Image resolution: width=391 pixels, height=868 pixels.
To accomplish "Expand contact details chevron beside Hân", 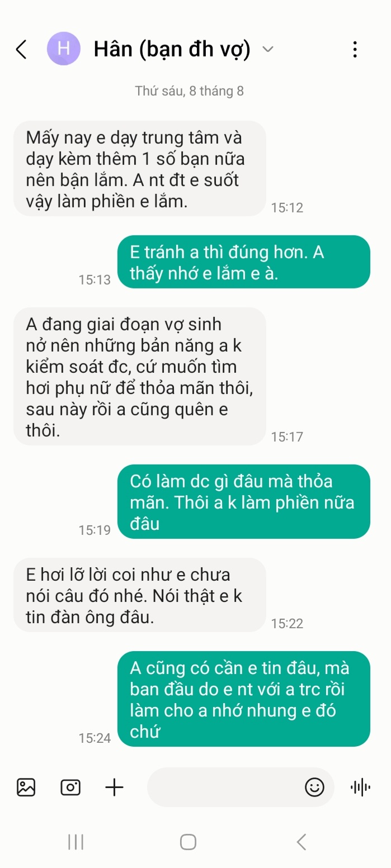I will click(x=268, y=50).
